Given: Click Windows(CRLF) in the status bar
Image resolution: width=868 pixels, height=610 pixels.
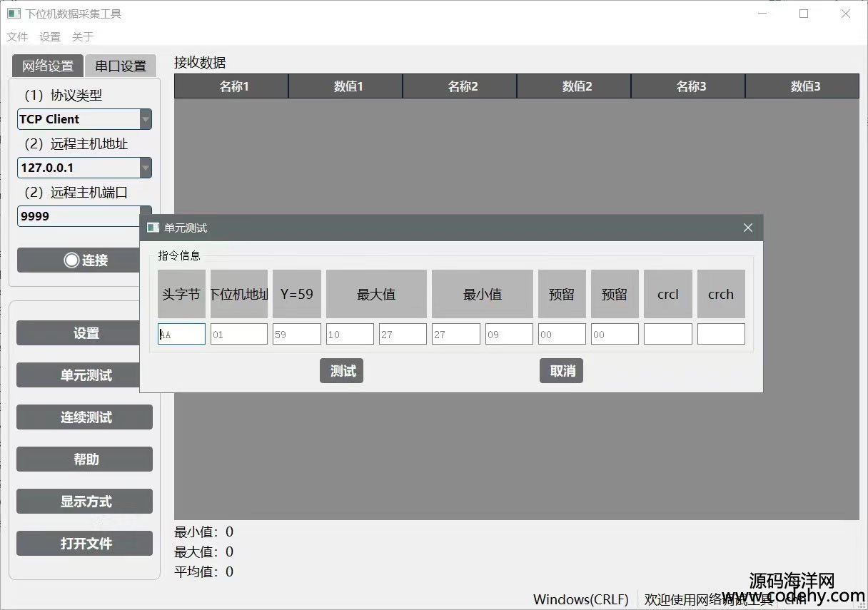Looking at the screenshot, I should [580, 599].
